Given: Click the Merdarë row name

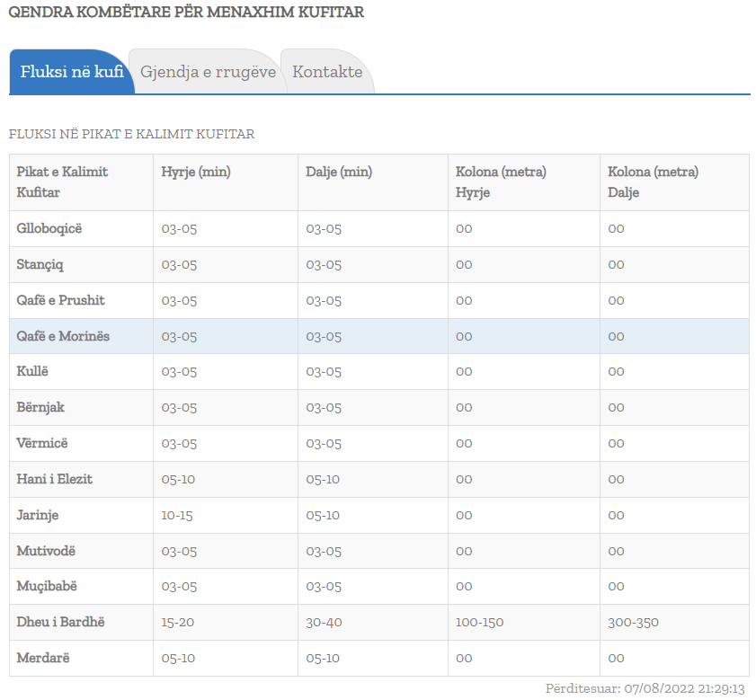Looking at the screenshot, I should click(x=42, y=658).
